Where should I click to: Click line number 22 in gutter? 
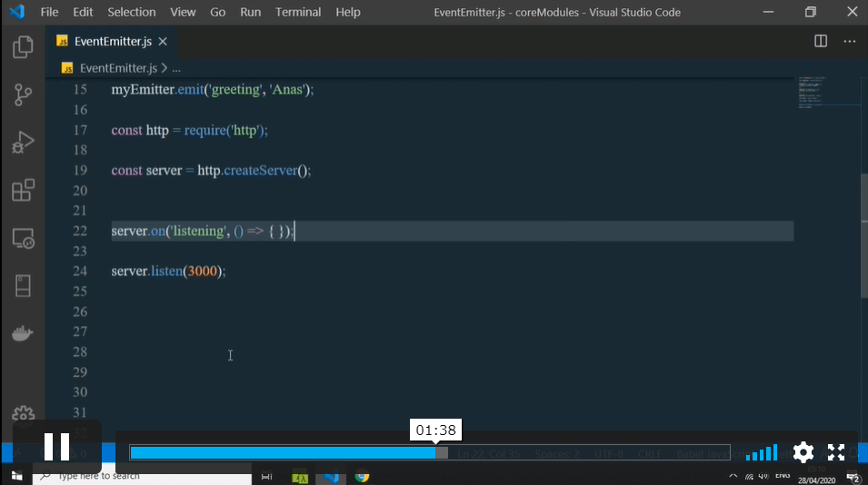[x=80, y=231]
